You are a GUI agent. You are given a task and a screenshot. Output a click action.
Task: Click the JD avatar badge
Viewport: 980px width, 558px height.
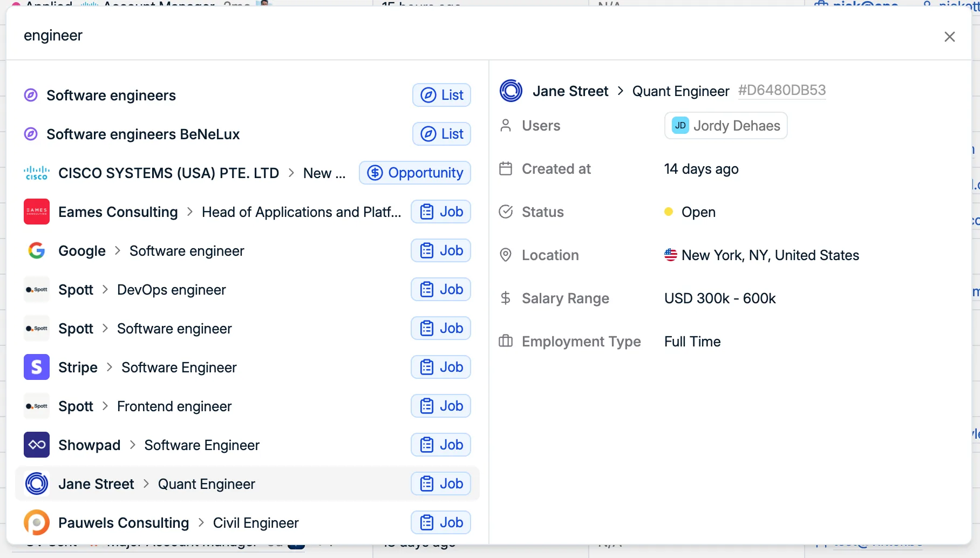[x=680, y=126]
